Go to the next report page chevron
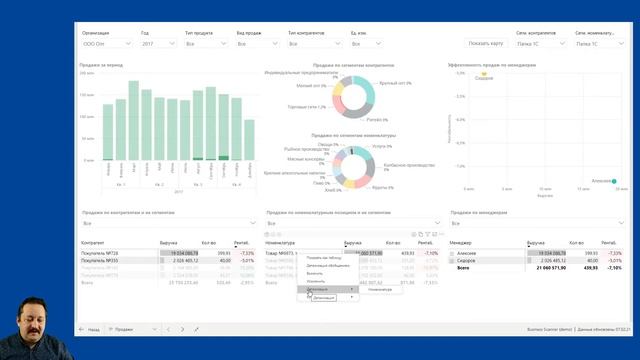The height and width of the screenshot is (360, 640). [x=182, y=329]
